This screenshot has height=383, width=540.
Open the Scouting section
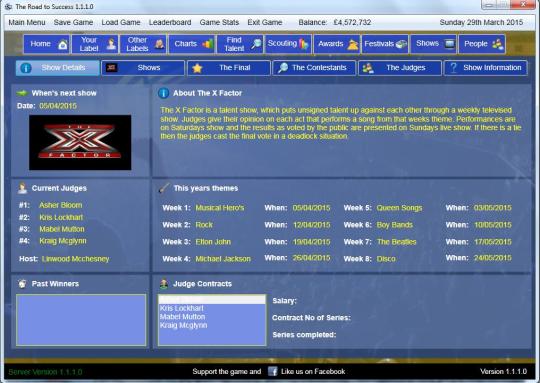point(288,44)
